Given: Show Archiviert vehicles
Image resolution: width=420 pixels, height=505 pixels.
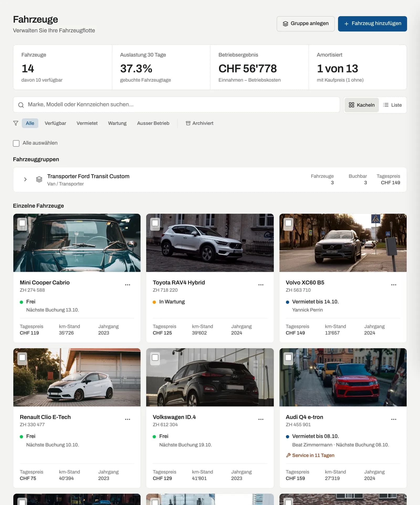Looking at the screenshot, I should pyautogui.click(x=199, y=123).
